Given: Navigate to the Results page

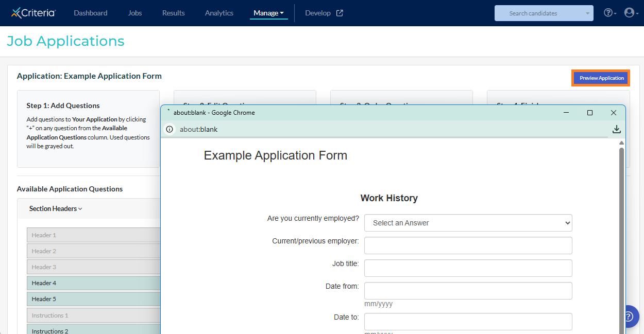Looking at the screenshot, I should (x=173, y=13).
